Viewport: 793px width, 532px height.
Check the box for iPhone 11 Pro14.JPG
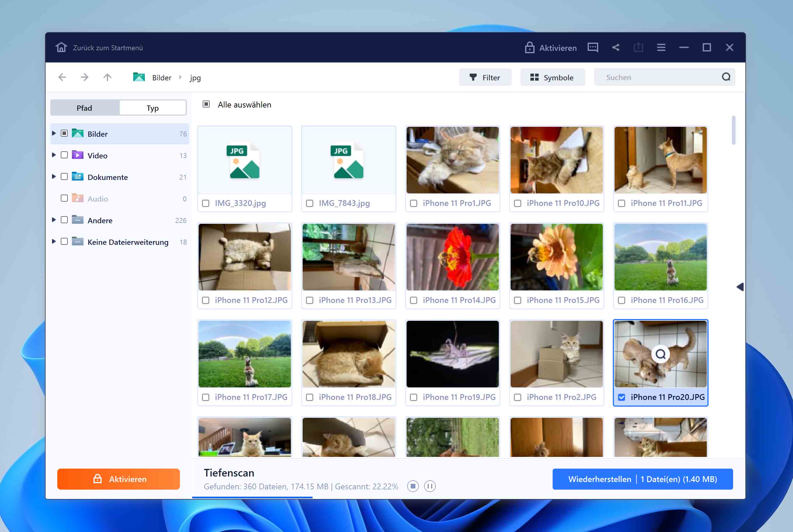[x=414, y=300]
